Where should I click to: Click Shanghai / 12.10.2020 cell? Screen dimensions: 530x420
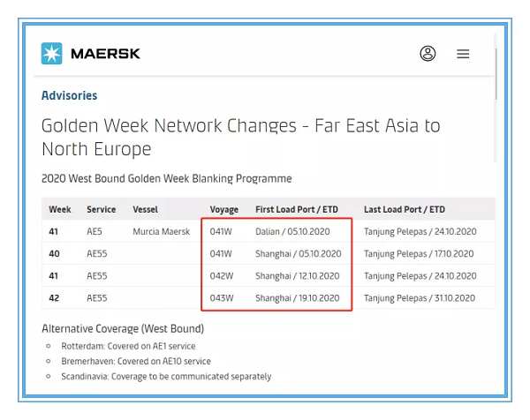297,276
